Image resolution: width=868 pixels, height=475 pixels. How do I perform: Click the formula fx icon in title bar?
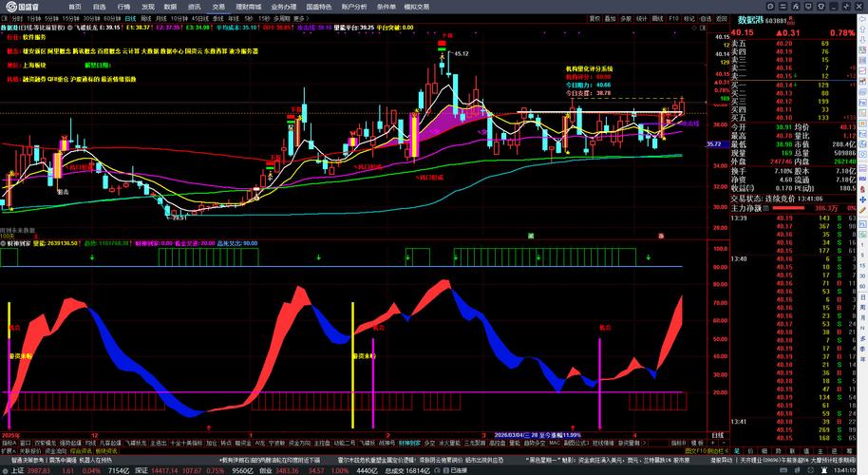[796, 7]
